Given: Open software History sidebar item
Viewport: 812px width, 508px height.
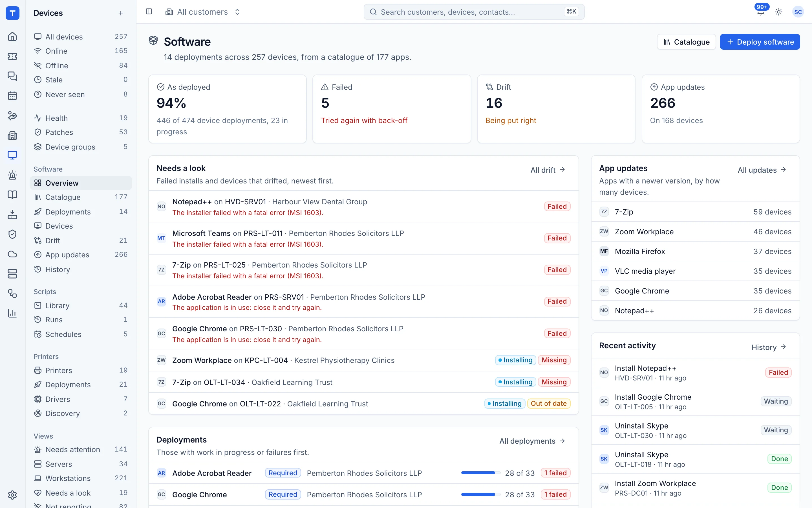Looking at the screenshot, I should click(81, 270).
